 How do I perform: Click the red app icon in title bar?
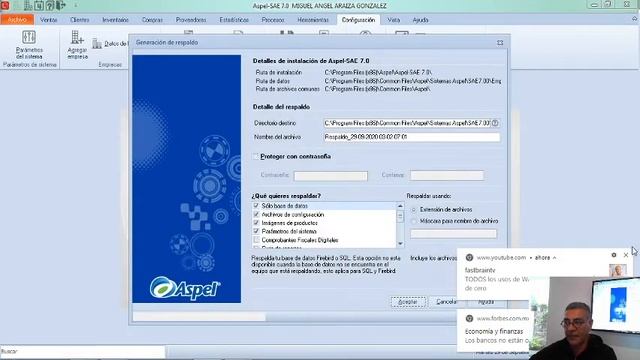point(5,5)
